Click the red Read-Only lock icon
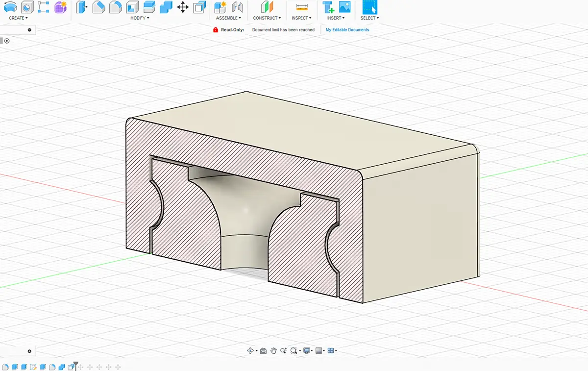The image size is (588, 371). pos(216,30)
